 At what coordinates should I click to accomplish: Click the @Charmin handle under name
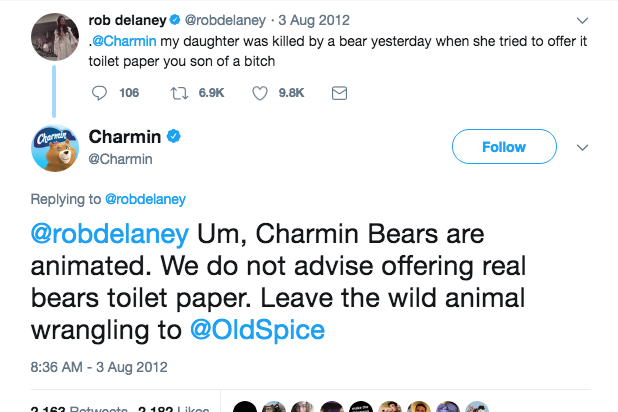pyautogui.click(x=121, y=157)
